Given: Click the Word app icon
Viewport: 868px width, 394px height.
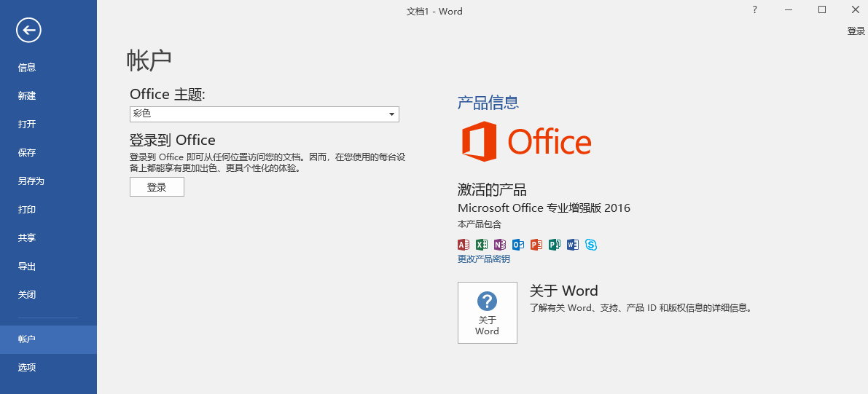Looking at the screenshot, I should coord(572,245).
